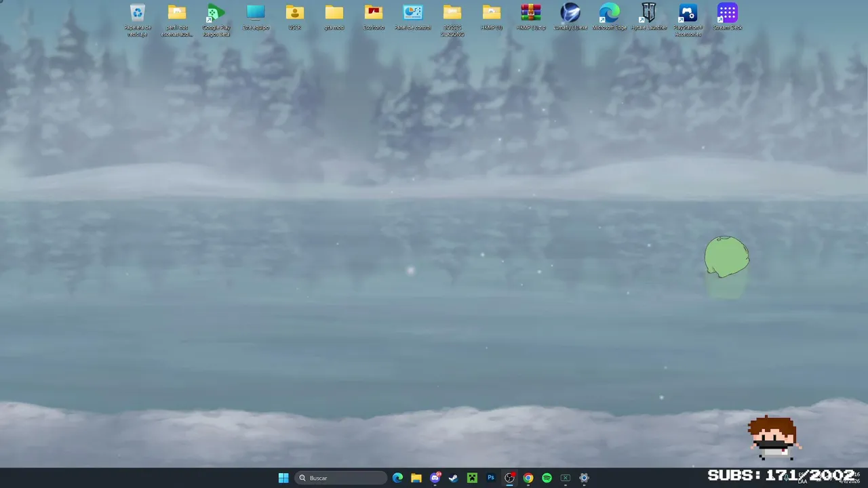Select the PlayStation Accessories shortcut
868x488 pixels.
click(688, 20)
